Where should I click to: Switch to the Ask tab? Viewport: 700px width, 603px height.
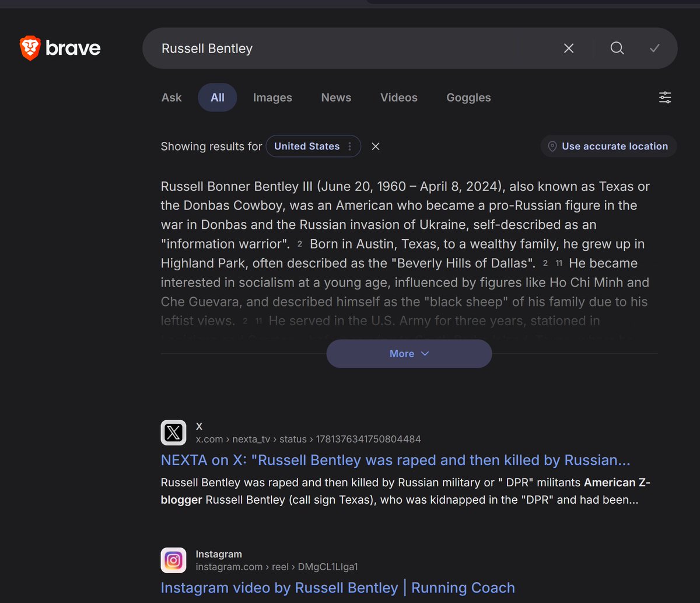[171, 97]
